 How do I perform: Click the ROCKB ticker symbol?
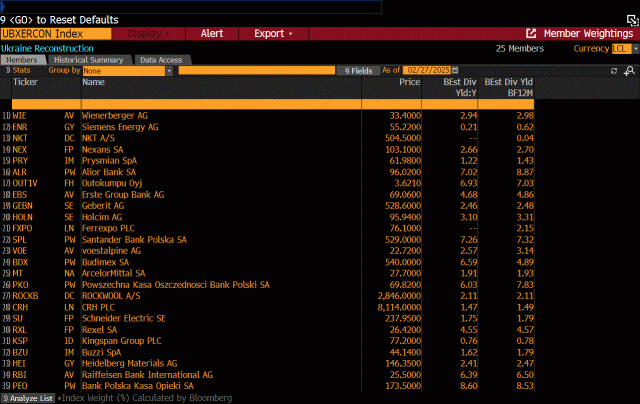25,296
